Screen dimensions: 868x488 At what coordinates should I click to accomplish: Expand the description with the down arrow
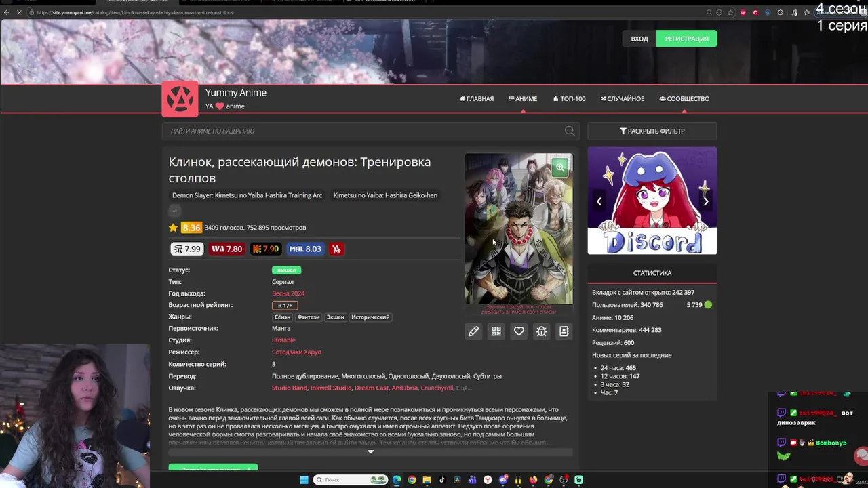click(370, 452)
